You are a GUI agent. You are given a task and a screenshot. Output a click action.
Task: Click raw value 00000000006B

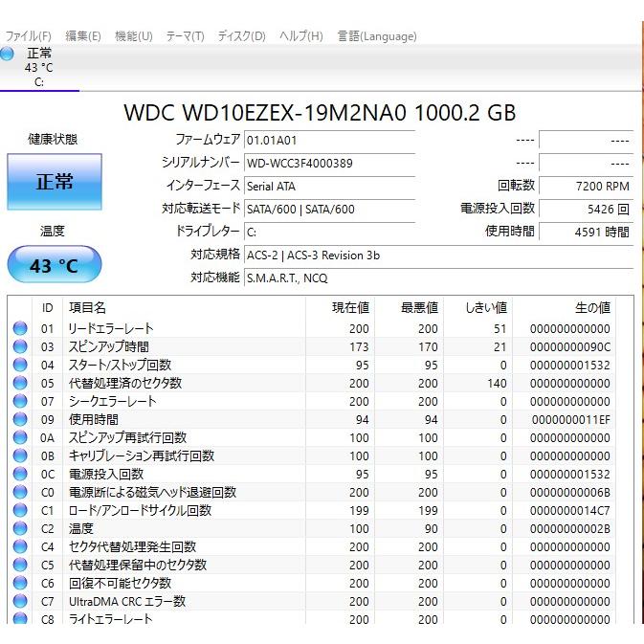click(x=570, y=493)
